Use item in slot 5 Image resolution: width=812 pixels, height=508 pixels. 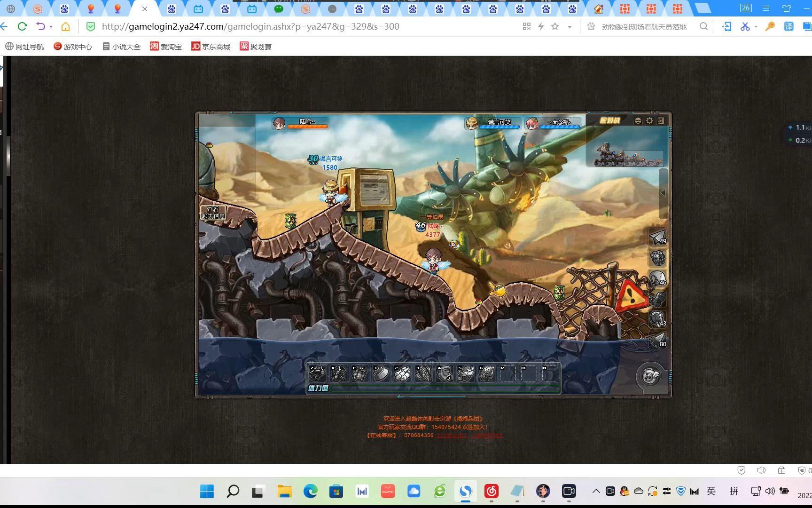tap(466, 374)
